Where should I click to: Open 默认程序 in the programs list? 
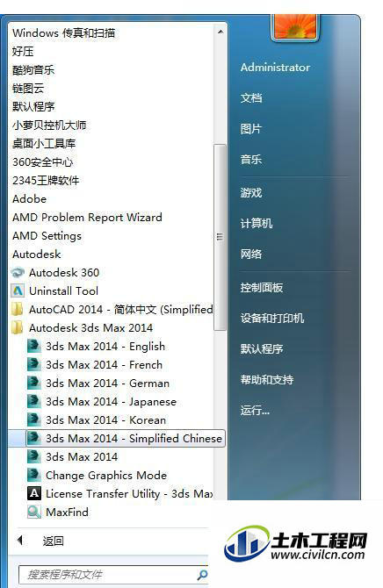[33, 106]
